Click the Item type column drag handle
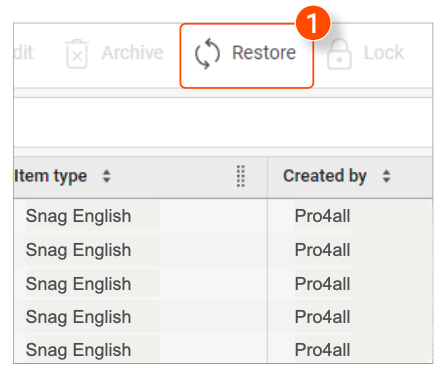443x371 pixels. tap(241, 176)
